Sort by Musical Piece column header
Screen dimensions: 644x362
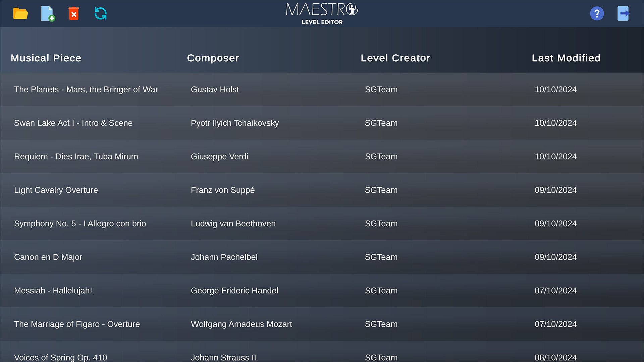pyautogui.click(x=46, y=58)
